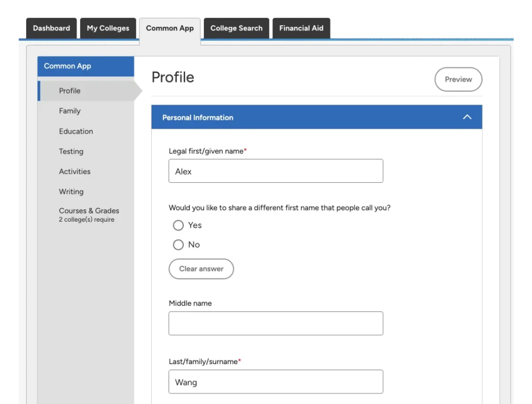The height and width of the screenshot is (404, 532).
Task: Navigate to the Writing section
Action: (71, 192)
